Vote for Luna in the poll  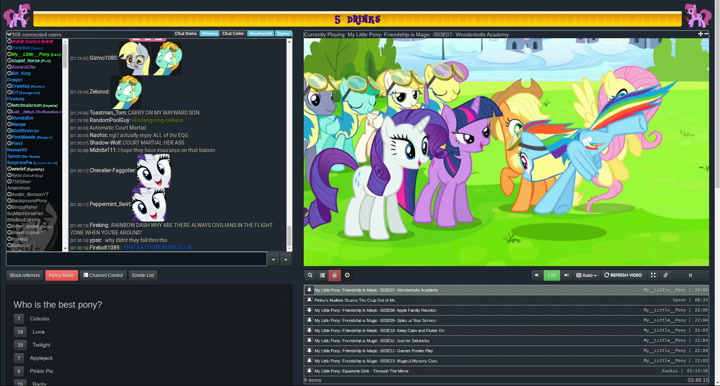pyautogui.click(x=20, y=332)
